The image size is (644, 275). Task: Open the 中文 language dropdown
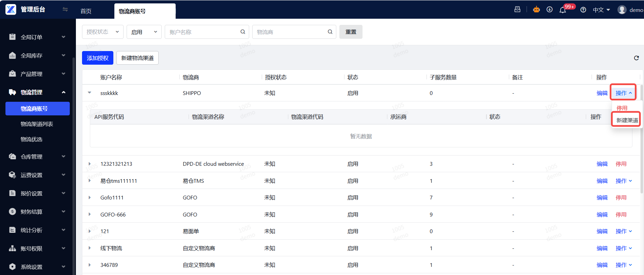point(601,10)
